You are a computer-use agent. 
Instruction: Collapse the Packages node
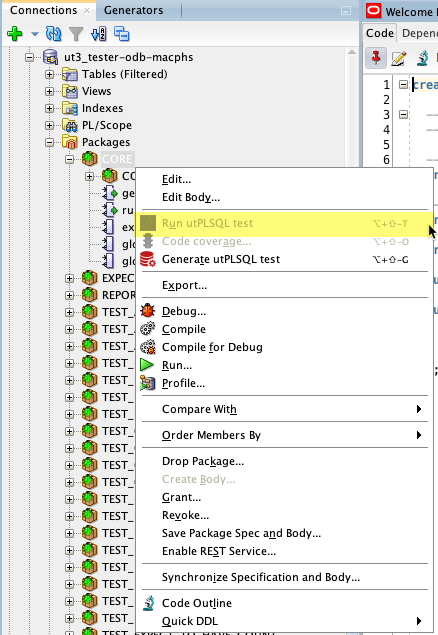[49, 142]
